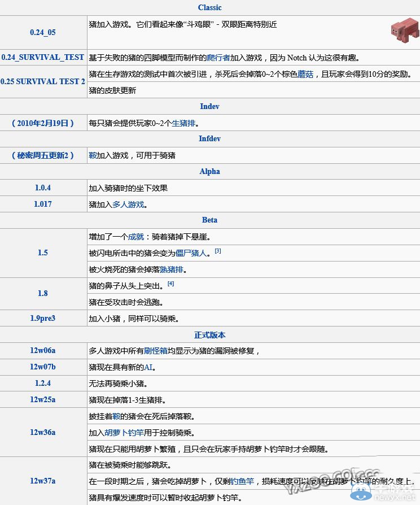Open the 12w06a version link
This screenshot has height=505, width=420.
[x=43, y=350]
